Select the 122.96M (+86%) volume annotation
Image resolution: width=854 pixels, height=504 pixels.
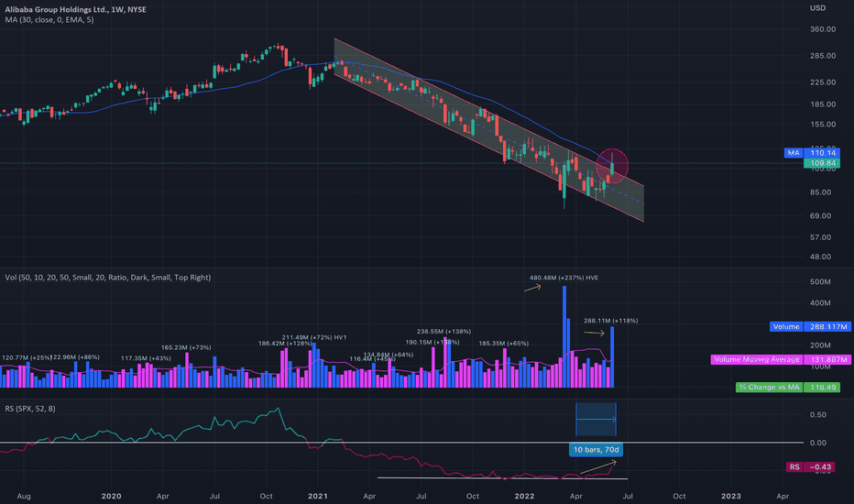point(75,357)
